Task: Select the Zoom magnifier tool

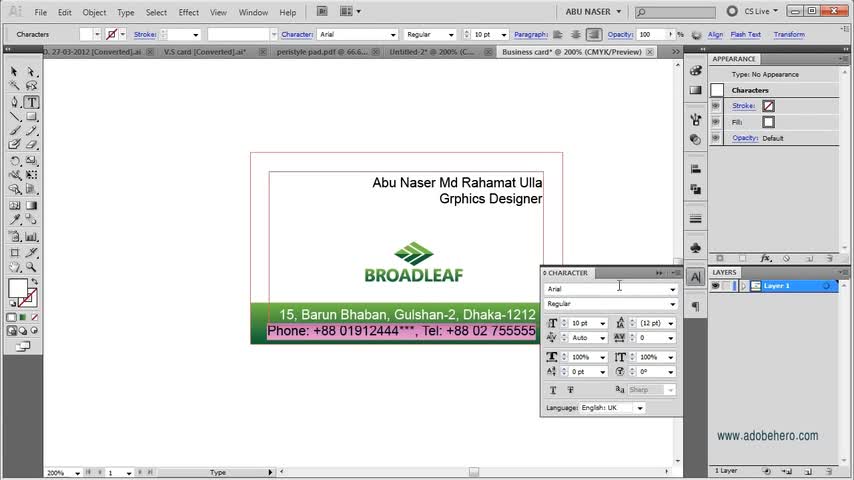Action: (x=31, y=267)
